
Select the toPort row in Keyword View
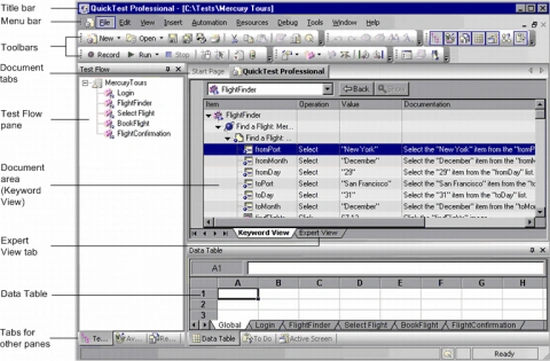(x=369, y=183)
